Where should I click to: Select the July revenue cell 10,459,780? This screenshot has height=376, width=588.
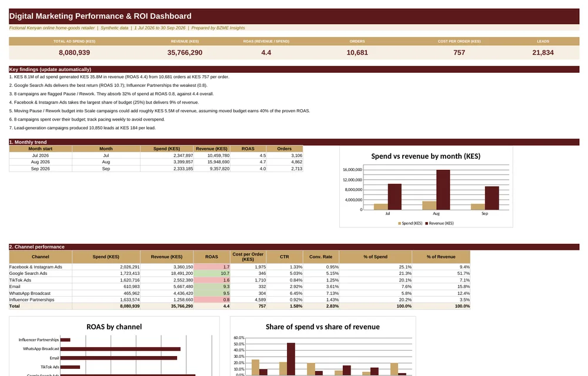pyautogui.click(x=212, y=156)
